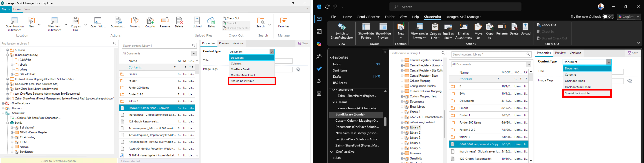644x163 pixels.
Task: Click Move to in Docs Explorer ribbon
Action: (135, 23)
